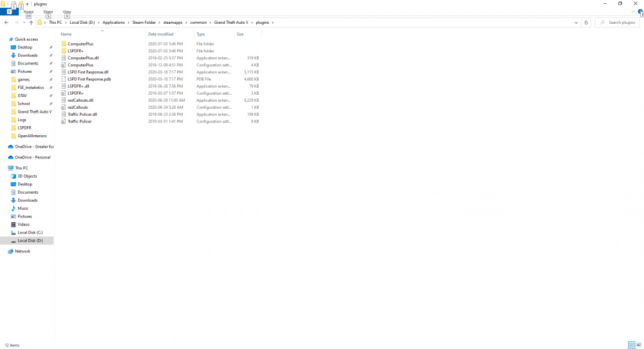
Task: Open the View ribbon tab
Action: coord(67,12)
